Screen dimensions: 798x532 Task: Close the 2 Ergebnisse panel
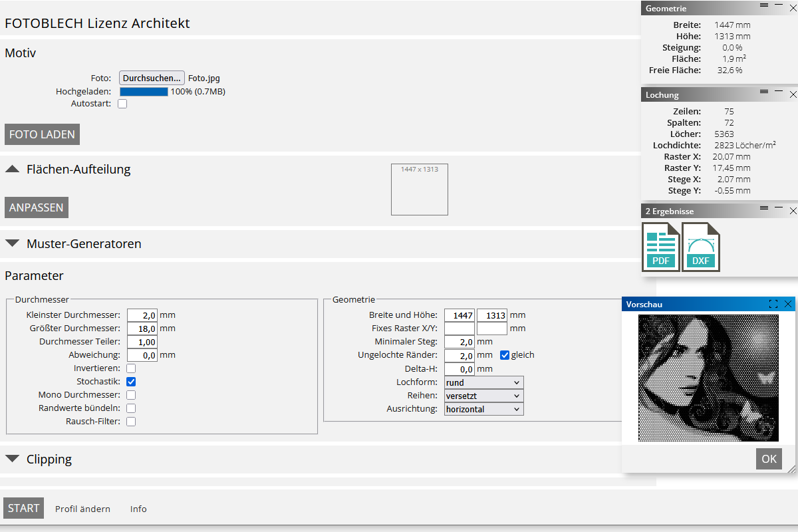[793, 211]
